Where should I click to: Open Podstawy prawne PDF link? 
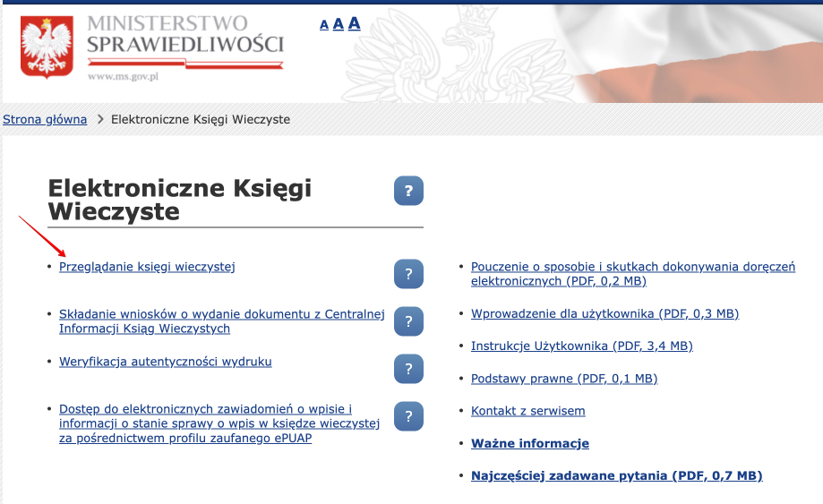pyautogui.click(x=563, y=379)
